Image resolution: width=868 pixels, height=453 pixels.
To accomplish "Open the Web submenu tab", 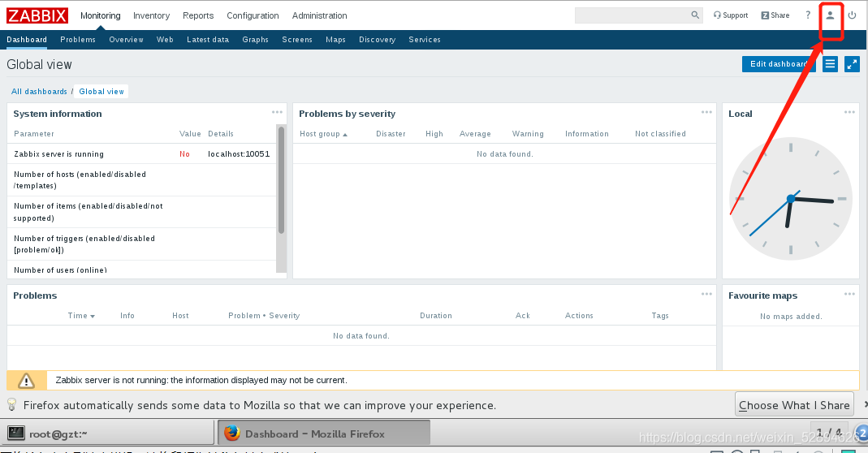I will [165, 40].
